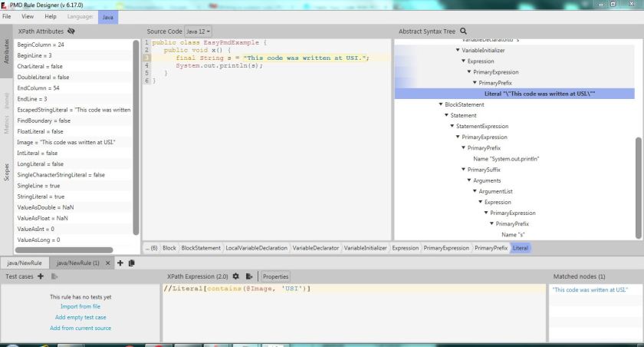
Task: Select the Java language toggle
Action: pos(108,16)
